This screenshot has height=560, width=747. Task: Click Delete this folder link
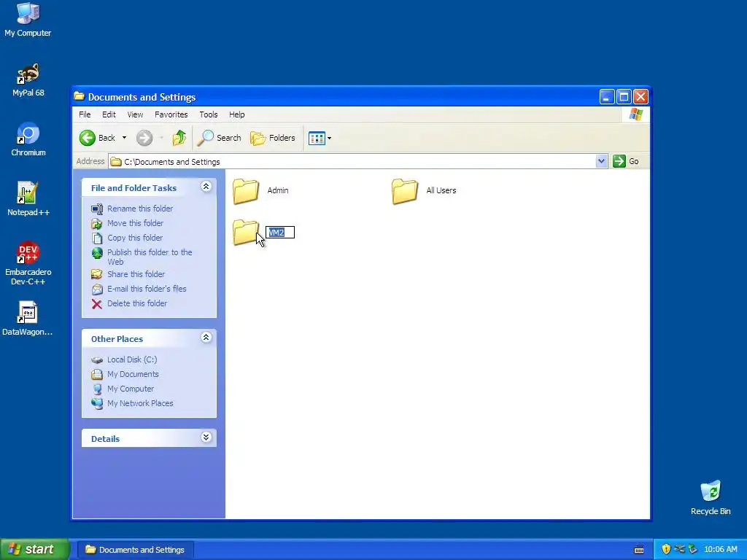point(137,303)
